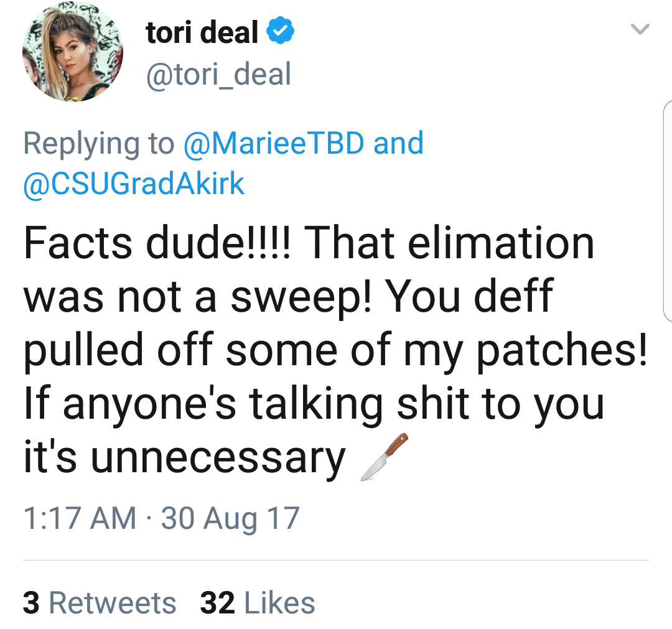672x629 pixels.
Task: Click the 'Replying to' label
Action: click(99, 144)
